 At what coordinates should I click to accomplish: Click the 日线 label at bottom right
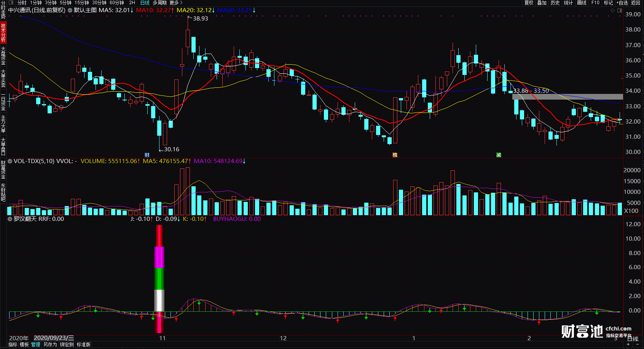[633, 339]
